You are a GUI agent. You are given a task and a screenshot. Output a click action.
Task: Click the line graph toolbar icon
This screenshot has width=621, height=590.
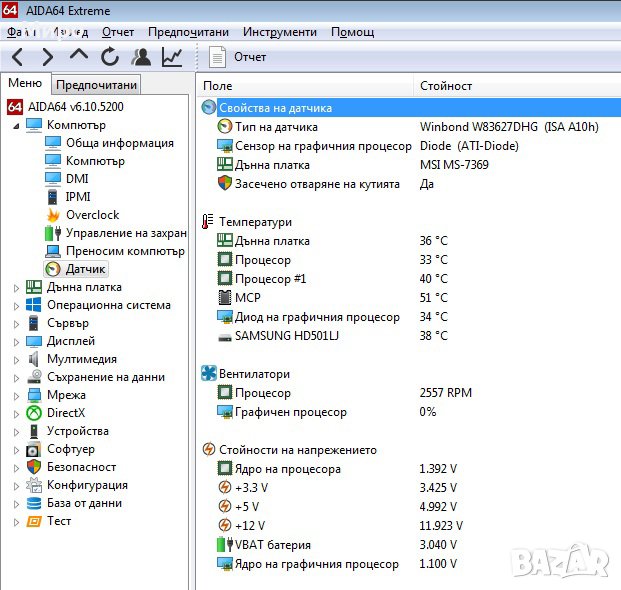173,57
